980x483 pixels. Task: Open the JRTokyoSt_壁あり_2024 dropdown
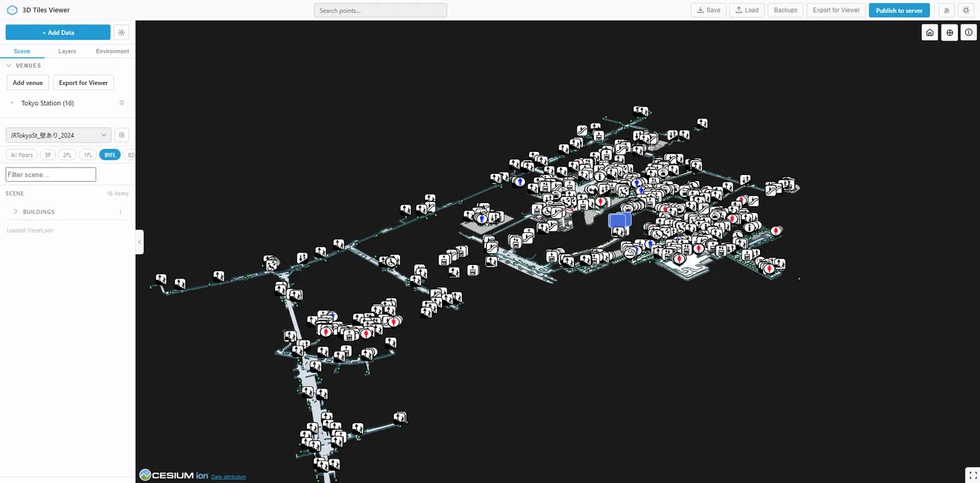pos(58,135)
